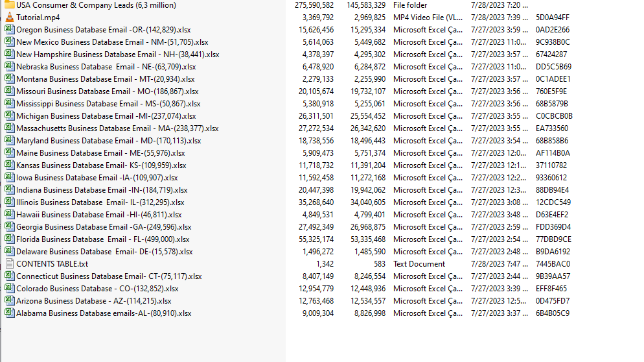The width and height of the screenshot is (644, 362).
Task: Select the Oregon Business Database Email file name
Action: [x=104, y=30]
